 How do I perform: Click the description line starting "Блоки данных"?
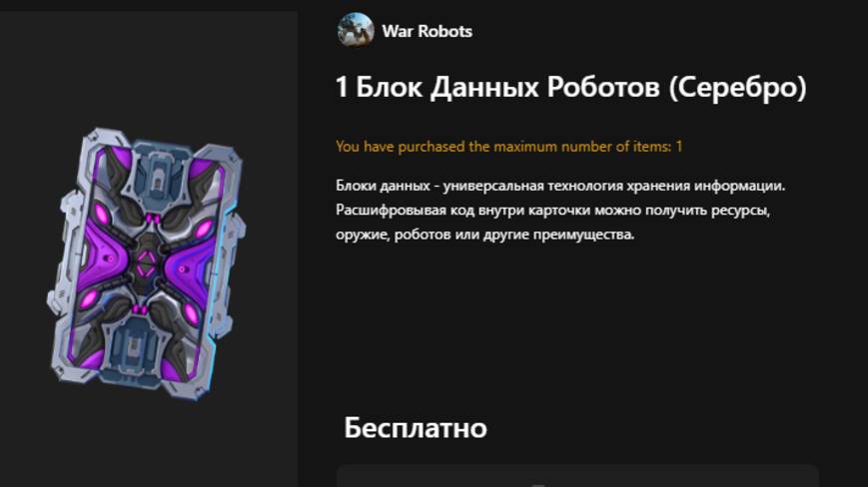tap(560, 186)
